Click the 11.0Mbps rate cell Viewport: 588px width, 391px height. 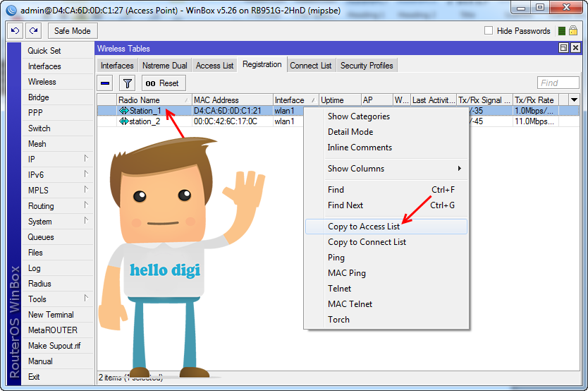[x=536, y=121]
